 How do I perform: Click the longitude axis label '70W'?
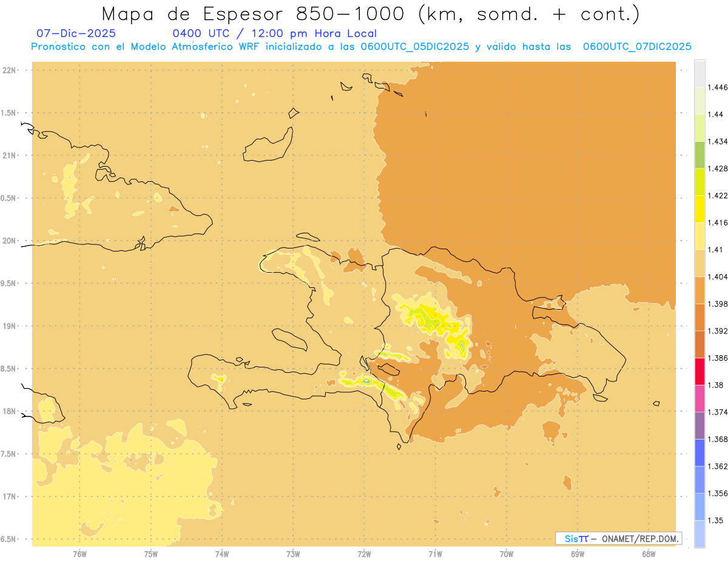[x=507, y=554]
